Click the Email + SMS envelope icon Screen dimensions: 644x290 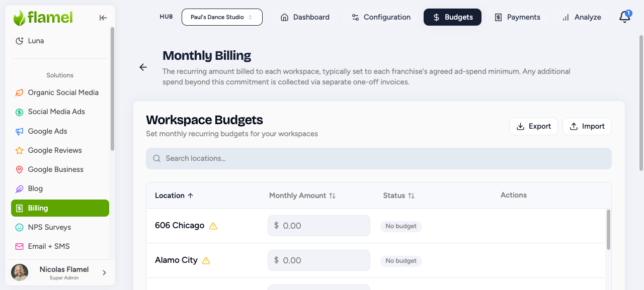[20, 247]
